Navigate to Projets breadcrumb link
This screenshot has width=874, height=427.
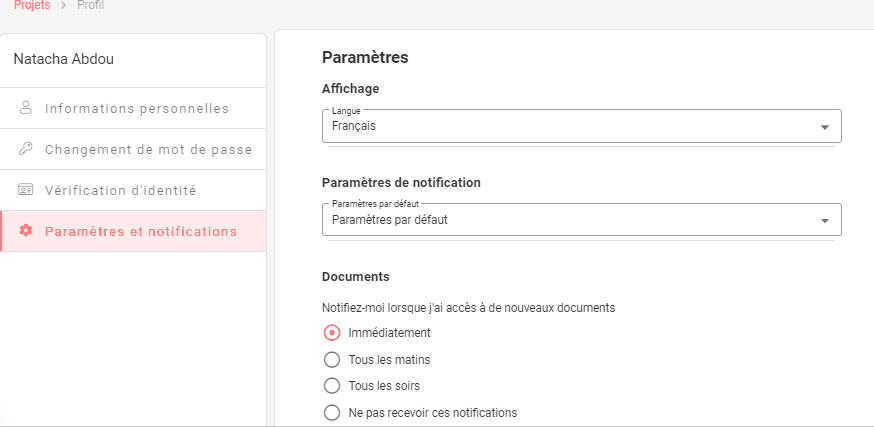click(x=32, y=6)
